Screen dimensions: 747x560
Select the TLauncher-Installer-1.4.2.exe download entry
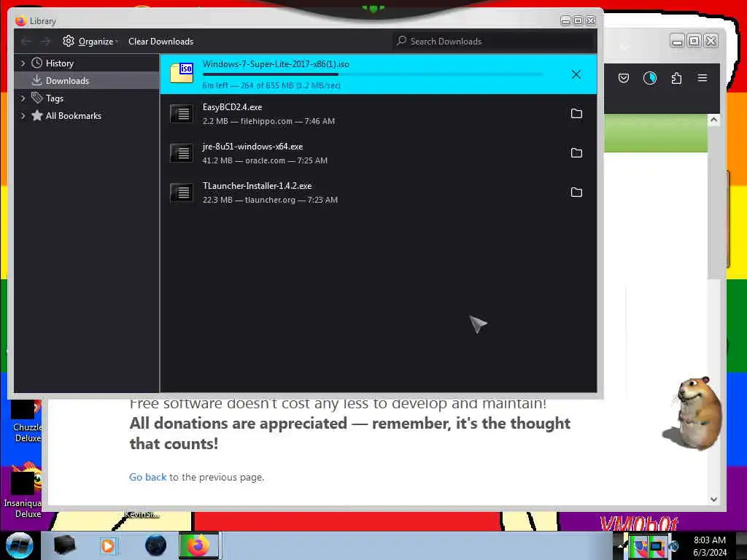point(379,192)
